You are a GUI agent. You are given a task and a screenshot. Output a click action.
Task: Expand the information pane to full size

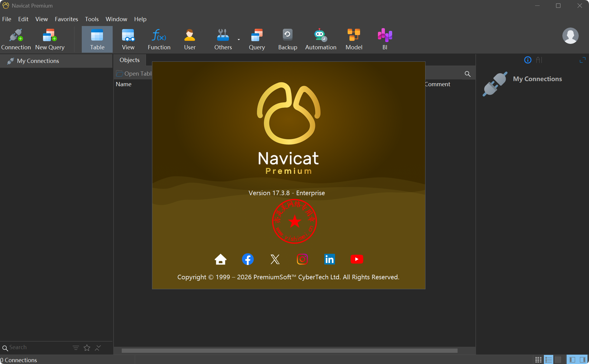[582, 60]
